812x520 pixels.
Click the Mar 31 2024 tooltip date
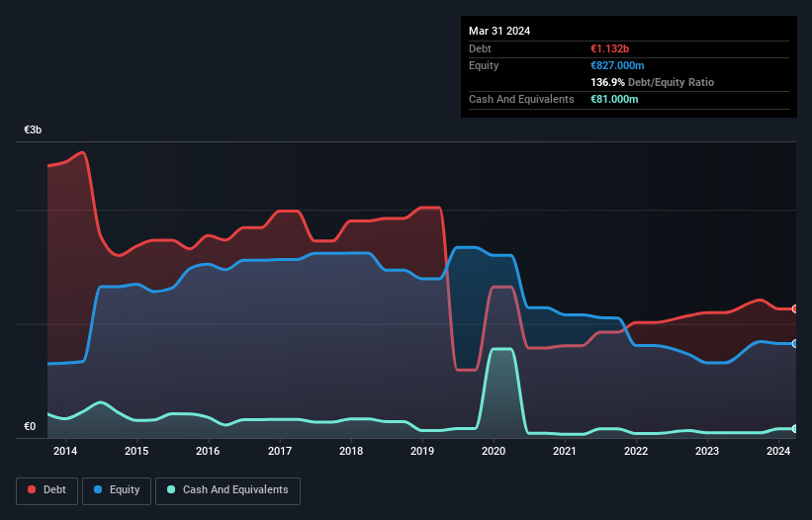(499, 31)
